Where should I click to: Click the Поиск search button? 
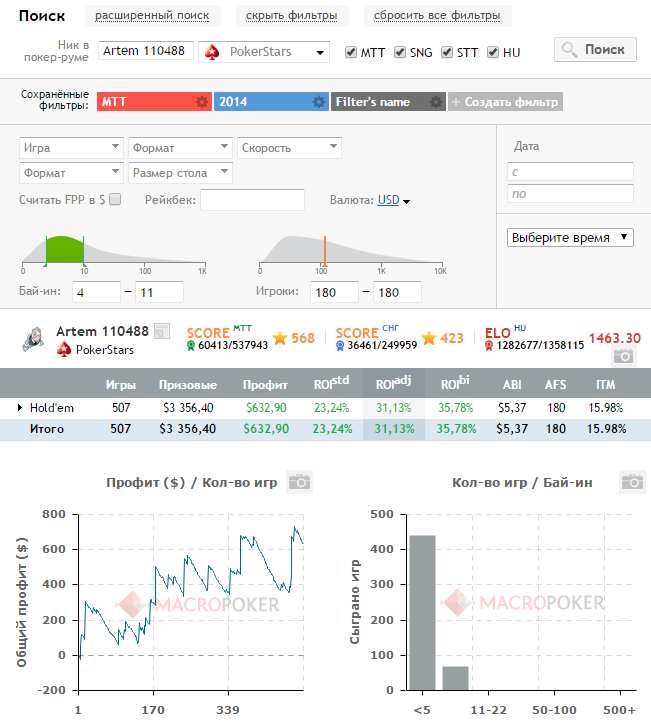595,50
